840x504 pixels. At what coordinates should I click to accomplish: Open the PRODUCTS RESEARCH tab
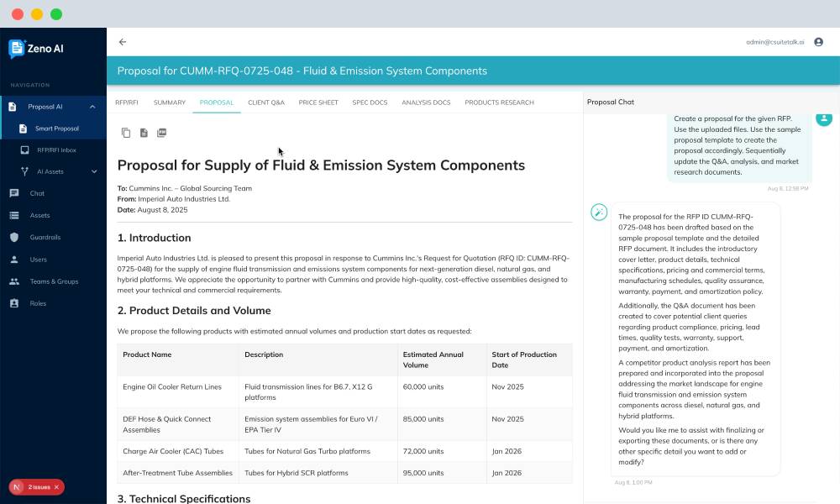pyautogui.click(x=499, y=102)
